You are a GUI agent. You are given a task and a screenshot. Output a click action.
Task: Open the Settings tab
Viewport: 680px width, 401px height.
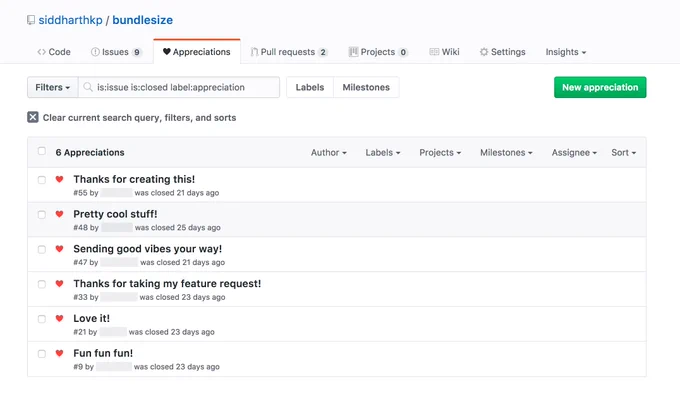503,52
